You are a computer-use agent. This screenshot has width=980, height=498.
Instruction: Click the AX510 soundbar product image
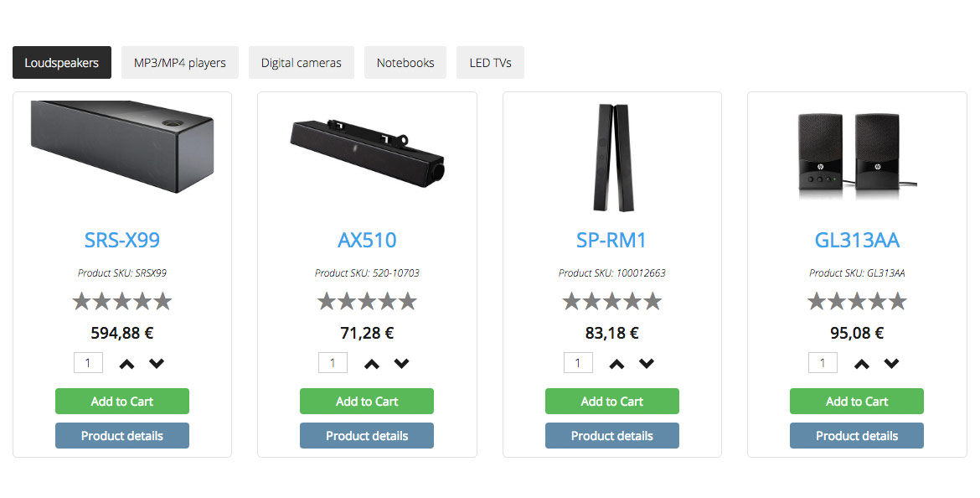(x=367, y=148)
